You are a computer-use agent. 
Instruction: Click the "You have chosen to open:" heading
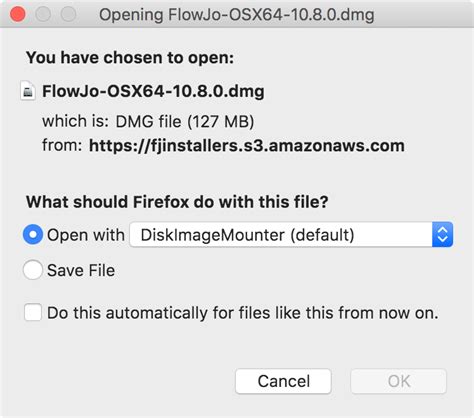tap(130, 58)
